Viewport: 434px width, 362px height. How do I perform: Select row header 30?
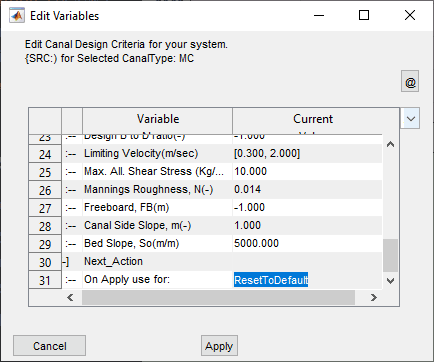[45, 262]
